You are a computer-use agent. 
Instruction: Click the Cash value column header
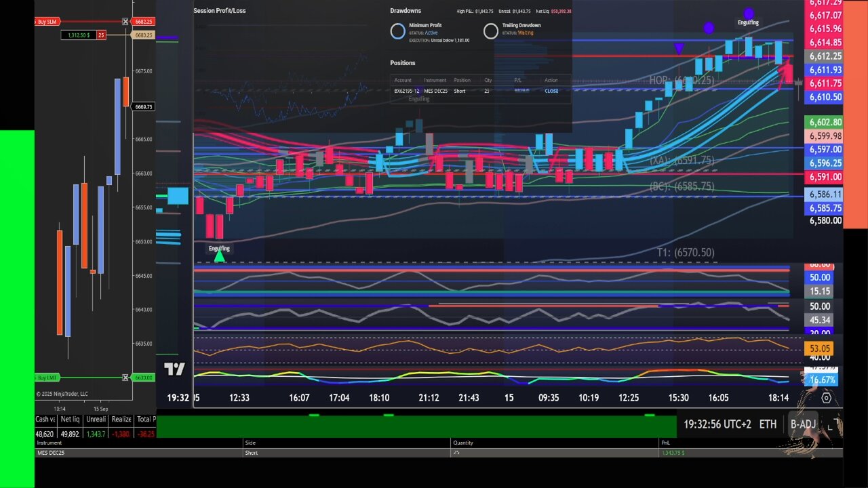click(x=45, y=419)
